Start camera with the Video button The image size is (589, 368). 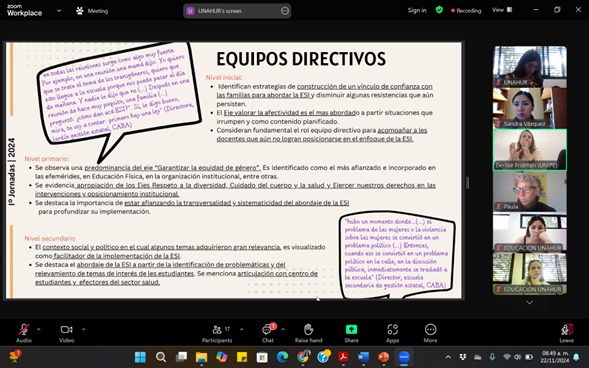[x=66, y=333]
